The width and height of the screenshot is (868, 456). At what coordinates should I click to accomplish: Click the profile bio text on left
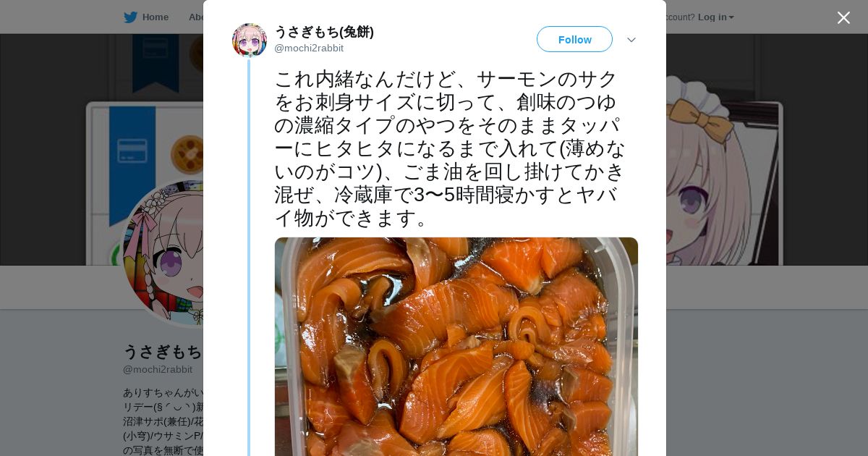(163, 421)
